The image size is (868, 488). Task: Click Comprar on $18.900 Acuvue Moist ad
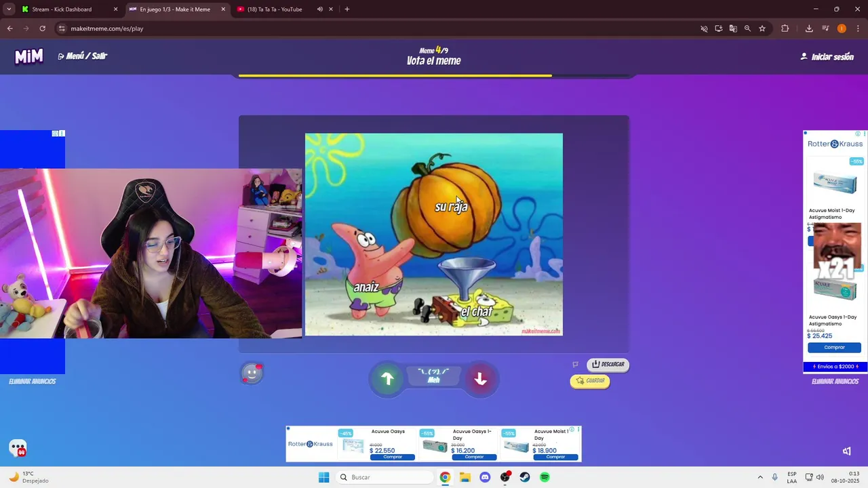point(555,457)
